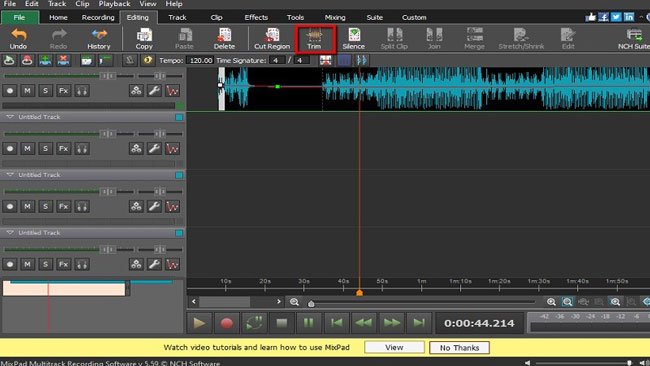Click the 0:00:44.214 time display
This screenshot has width=650, height=366.
[x=479, y=323]
